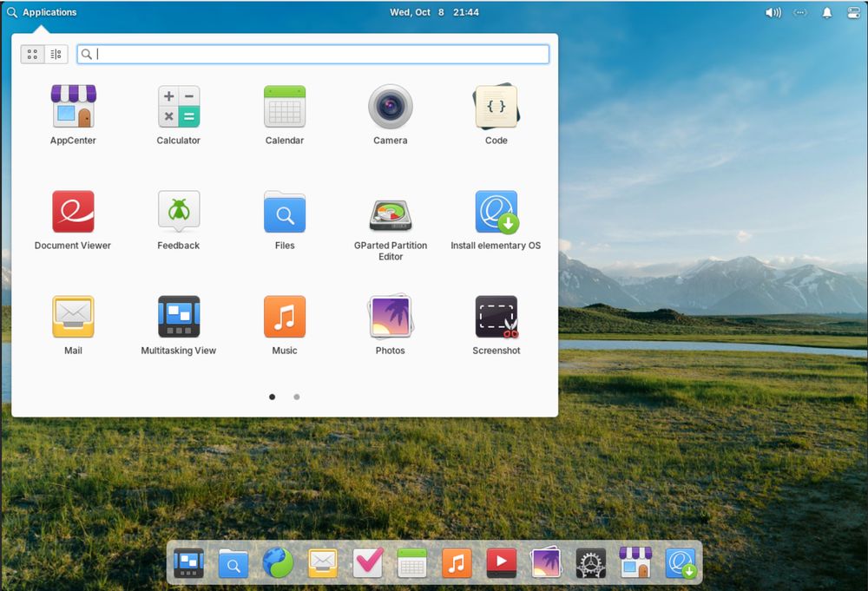
Task: Open the Code editor app
Action: [496, 115]
